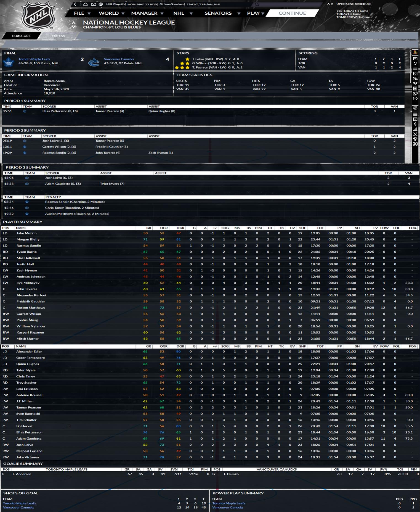Click the Toronto Maple Leafs team logo

click(x=8, y=62)
